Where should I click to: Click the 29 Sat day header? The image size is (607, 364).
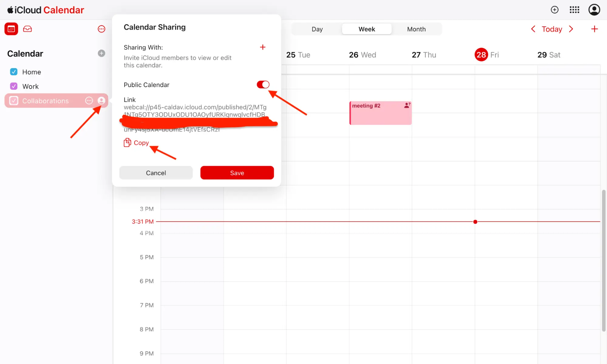(x=548, y=55)
